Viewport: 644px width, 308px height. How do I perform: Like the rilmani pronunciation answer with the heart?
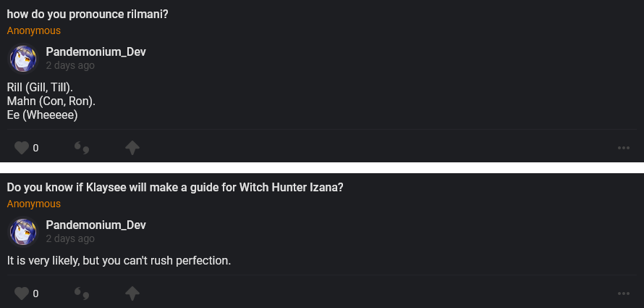(x=21, y=148)
